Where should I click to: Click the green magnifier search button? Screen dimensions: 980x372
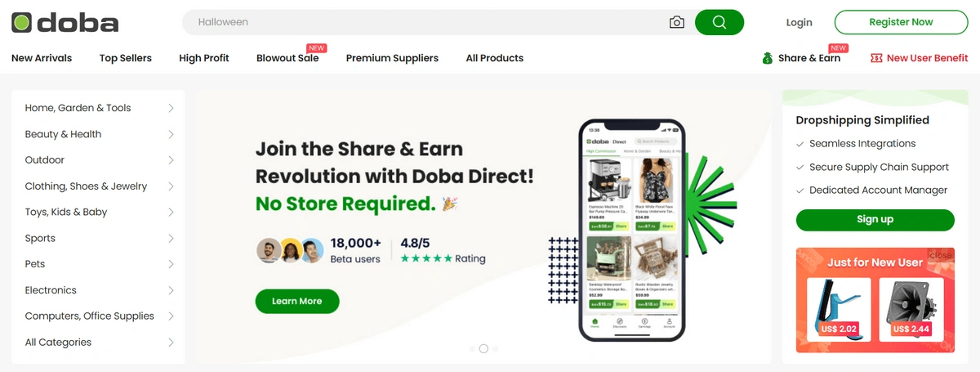click(x=719, y=22)
